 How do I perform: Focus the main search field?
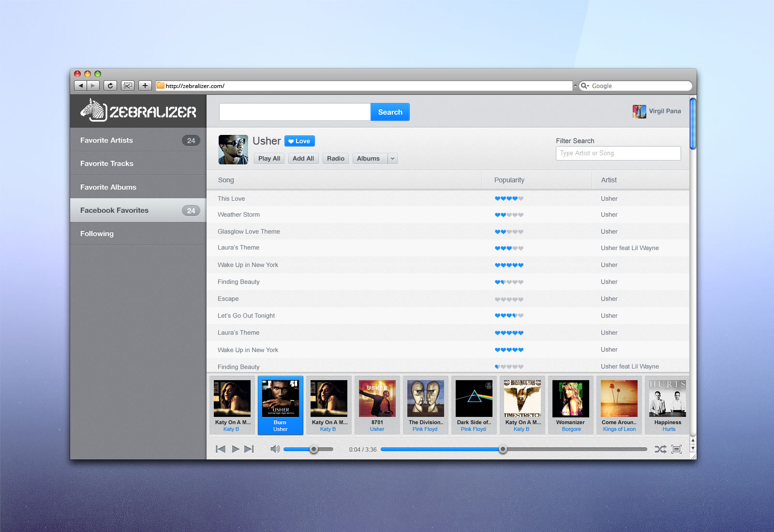point(295,112)
